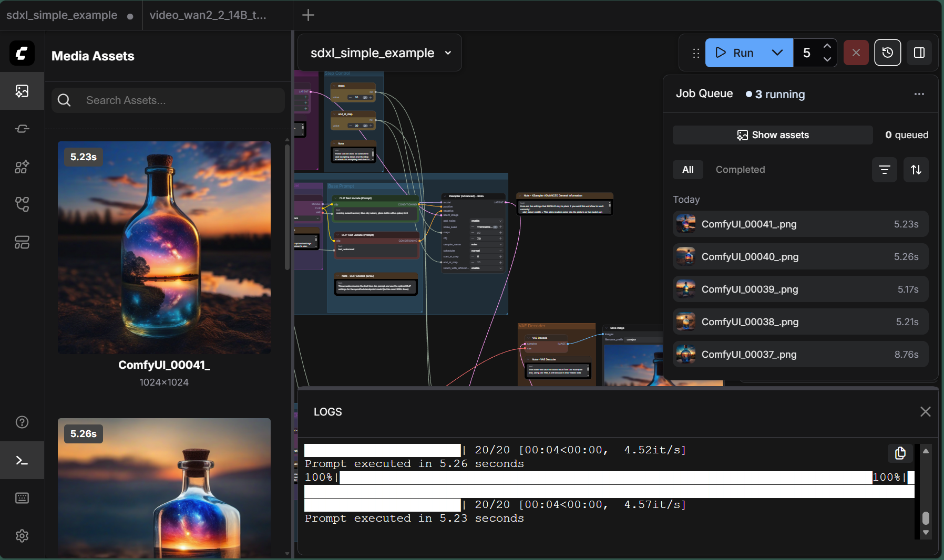
Task: Open a new workflow tab
Action: pos(307,15)
